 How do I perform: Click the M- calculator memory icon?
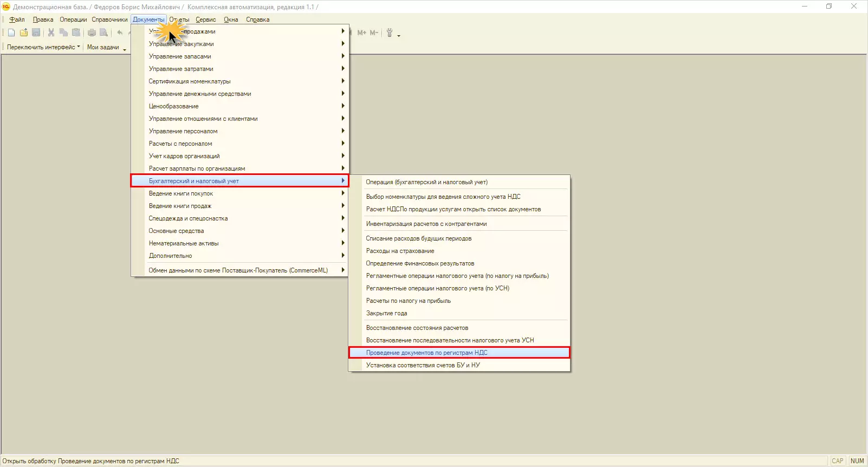pos(374,33)
